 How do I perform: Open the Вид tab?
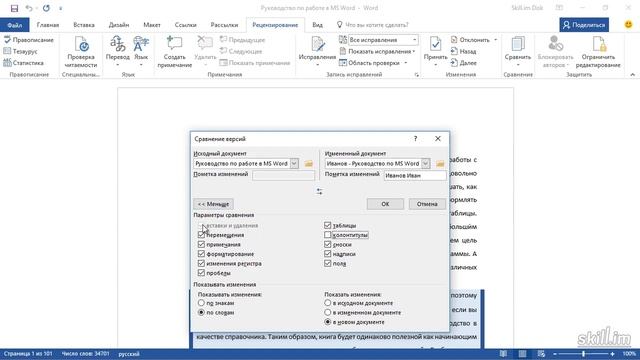(x=317, y=25)
